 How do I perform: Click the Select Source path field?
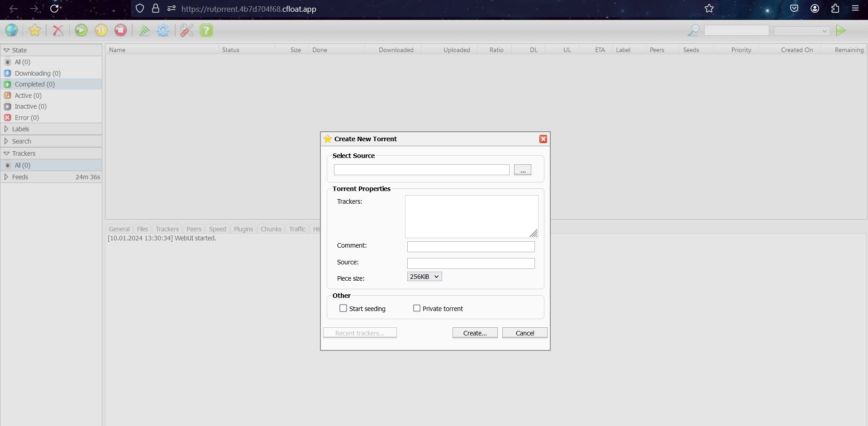422,170
